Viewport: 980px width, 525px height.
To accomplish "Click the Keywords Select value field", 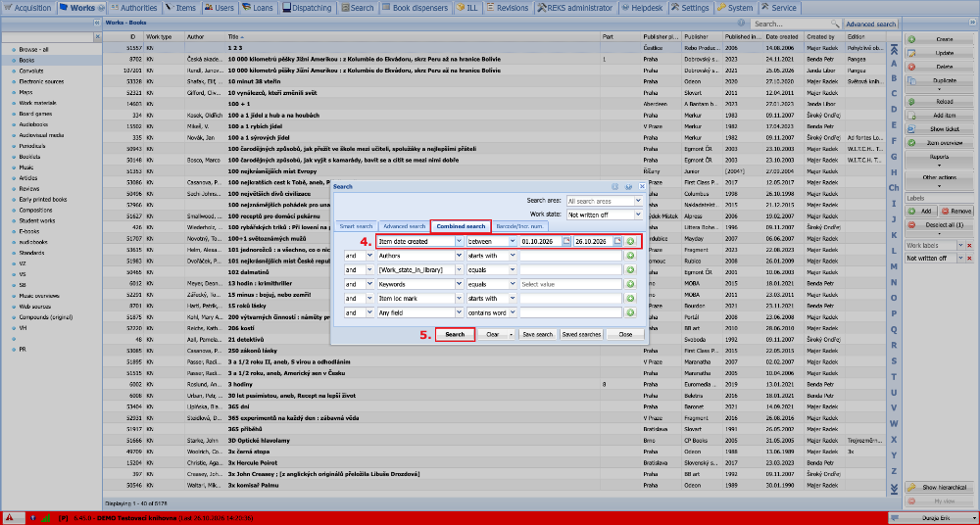I will (570, 284).
